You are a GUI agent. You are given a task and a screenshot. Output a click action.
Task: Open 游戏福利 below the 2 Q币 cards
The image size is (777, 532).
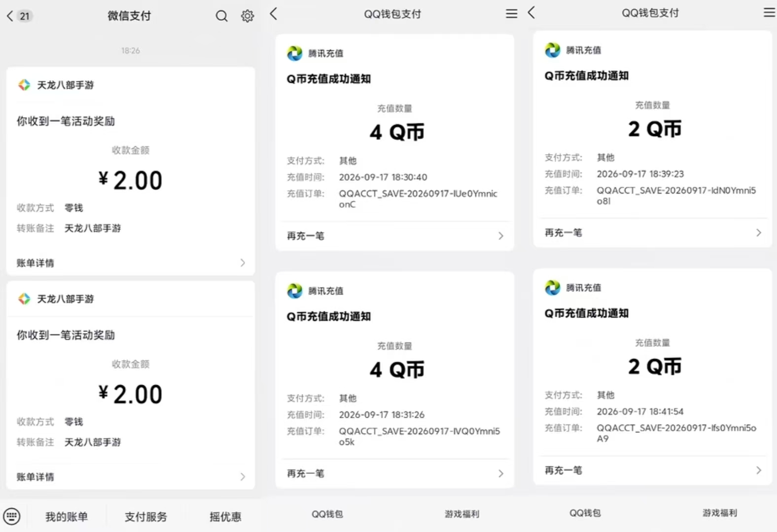(x=720, y=513)
